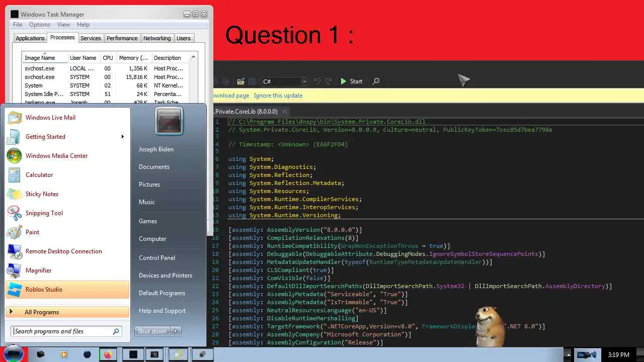
Task: Expand All Programs list
Action: click(67, 312)
